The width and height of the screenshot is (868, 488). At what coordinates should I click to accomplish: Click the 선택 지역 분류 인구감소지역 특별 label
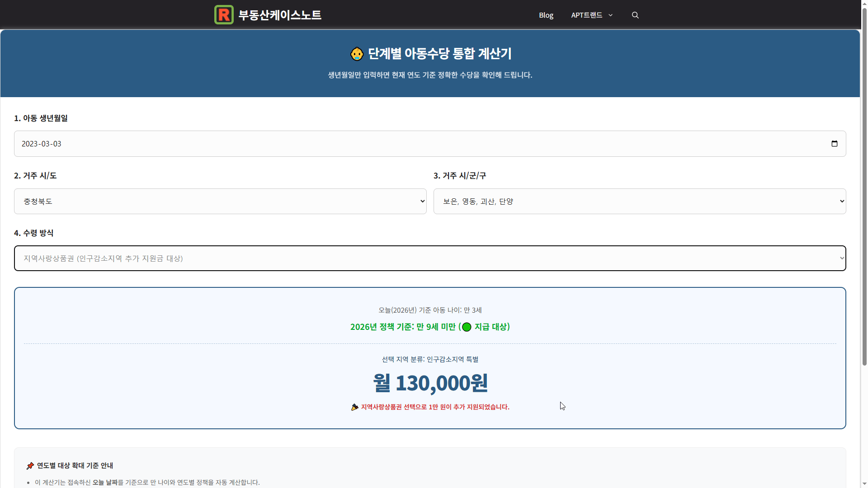coord(430,359)
